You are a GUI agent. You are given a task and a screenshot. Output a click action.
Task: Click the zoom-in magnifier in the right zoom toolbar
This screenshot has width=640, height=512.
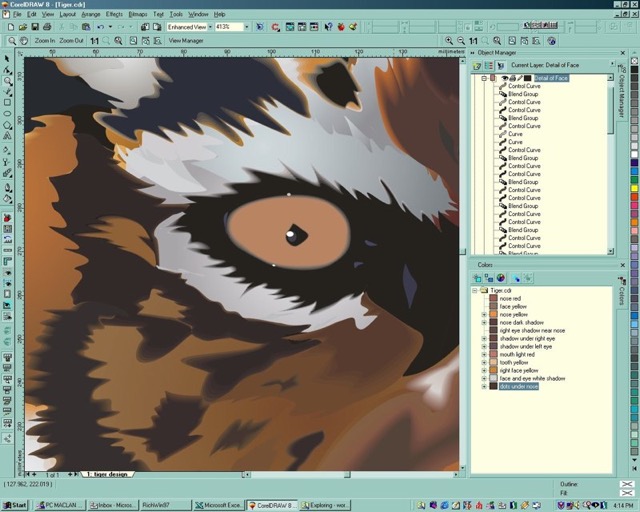pos(449,41)
